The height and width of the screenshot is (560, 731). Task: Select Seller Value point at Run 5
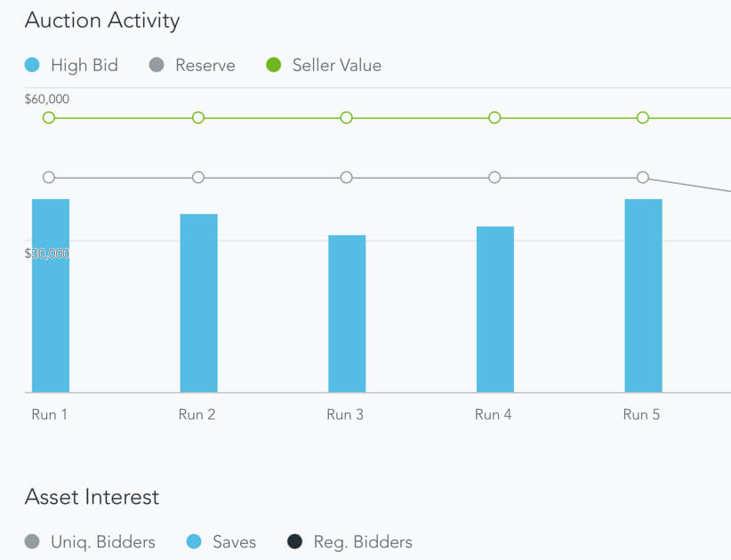tap(643, 117)
